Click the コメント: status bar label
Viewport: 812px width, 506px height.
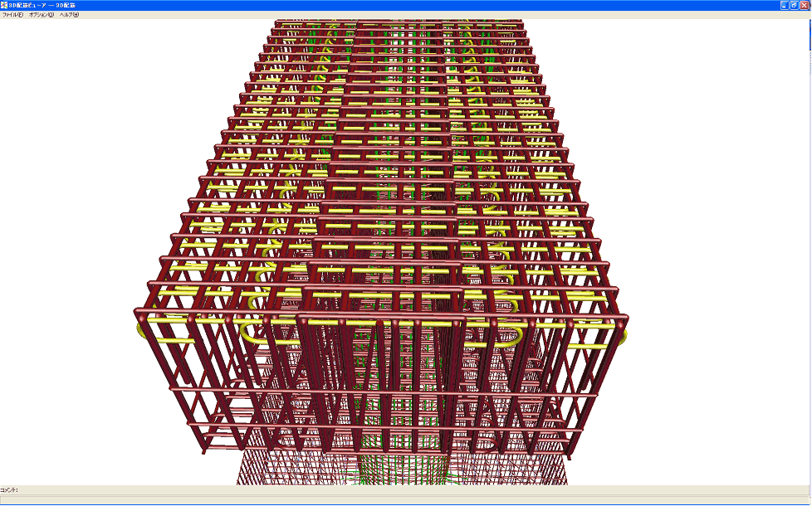coord(9,489)
